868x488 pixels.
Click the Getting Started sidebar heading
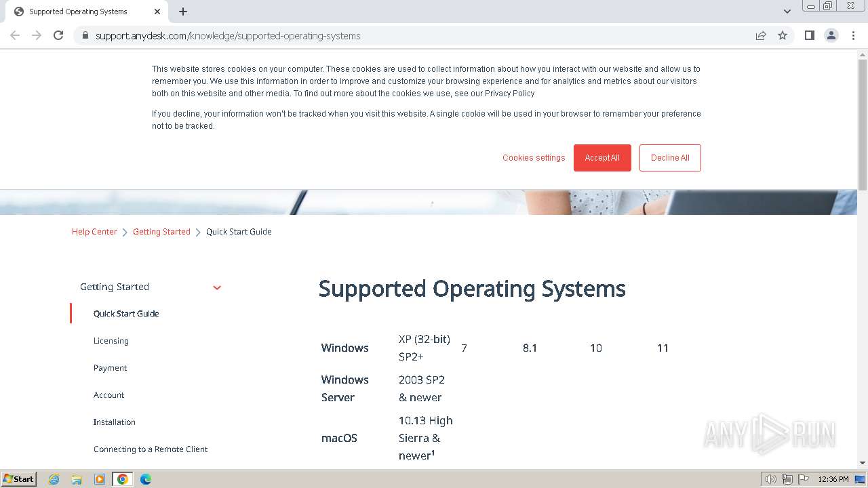(x=115, y=287)
